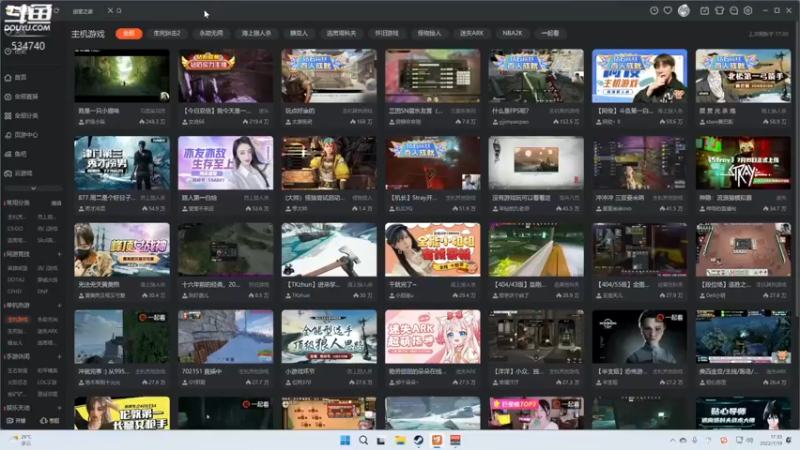Open 什么是FPS呢? stream thumbnail
Image resolution: width=800 pixels, height=450 pixels.
[536, 76]
